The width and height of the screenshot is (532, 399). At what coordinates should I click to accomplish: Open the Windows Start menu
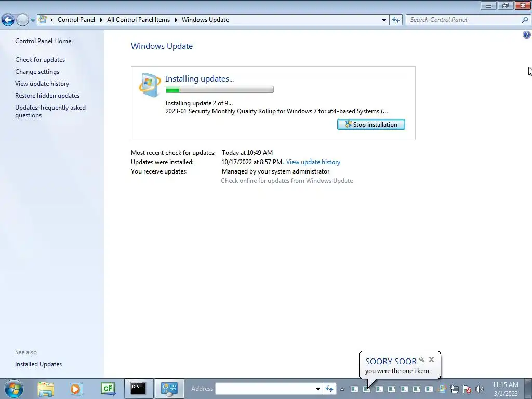point(14,389)
